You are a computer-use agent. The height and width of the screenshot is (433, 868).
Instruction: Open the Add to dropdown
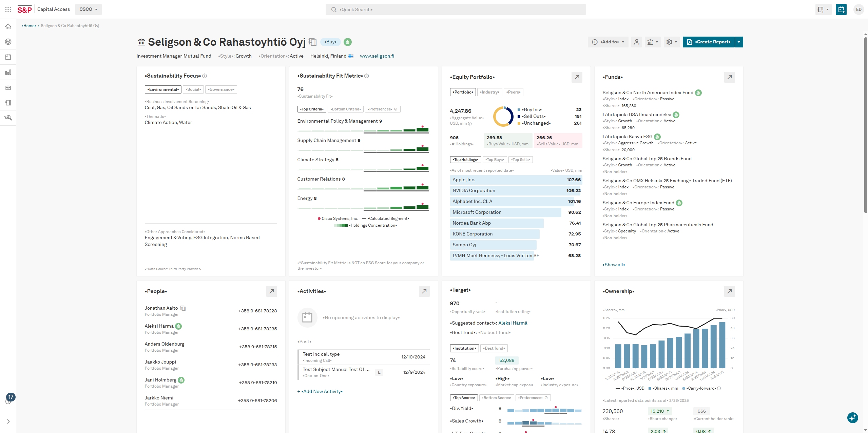(x=608, y=42)
